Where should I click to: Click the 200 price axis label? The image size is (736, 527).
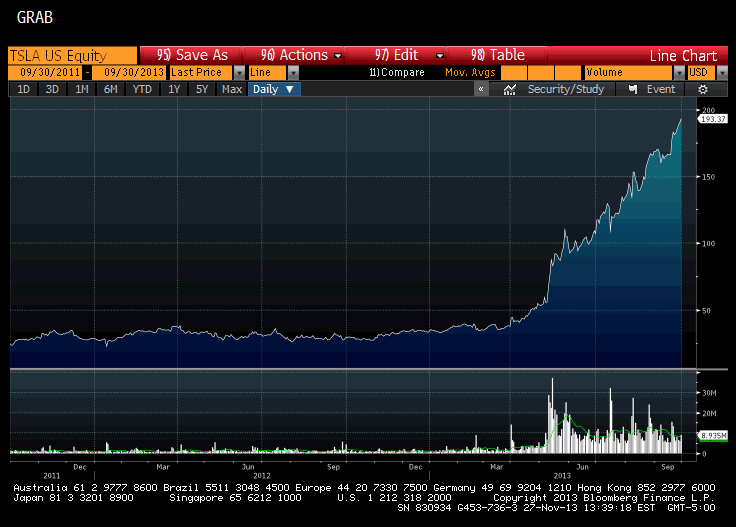coord(708,110)
